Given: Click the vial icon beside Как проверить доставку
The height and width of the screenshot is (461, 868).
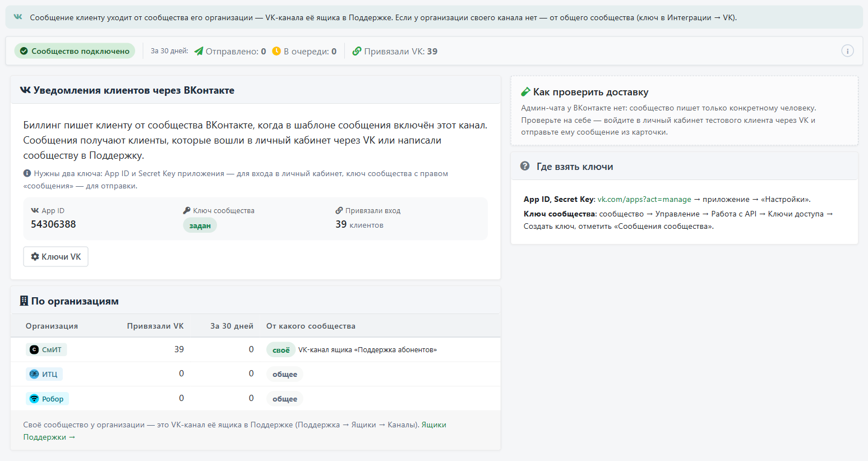Looking at the screenshot, I should pos(525,92).
